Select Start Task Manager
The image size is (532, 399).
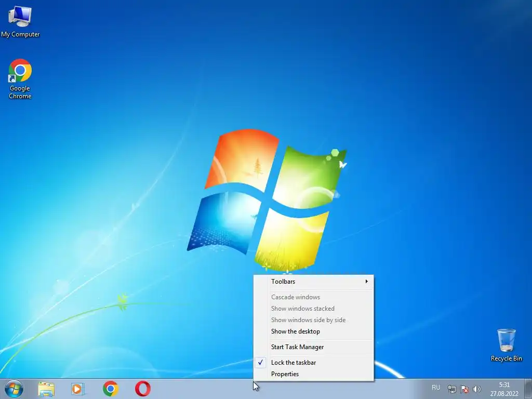pyautogui.click(x=313, y=347)
